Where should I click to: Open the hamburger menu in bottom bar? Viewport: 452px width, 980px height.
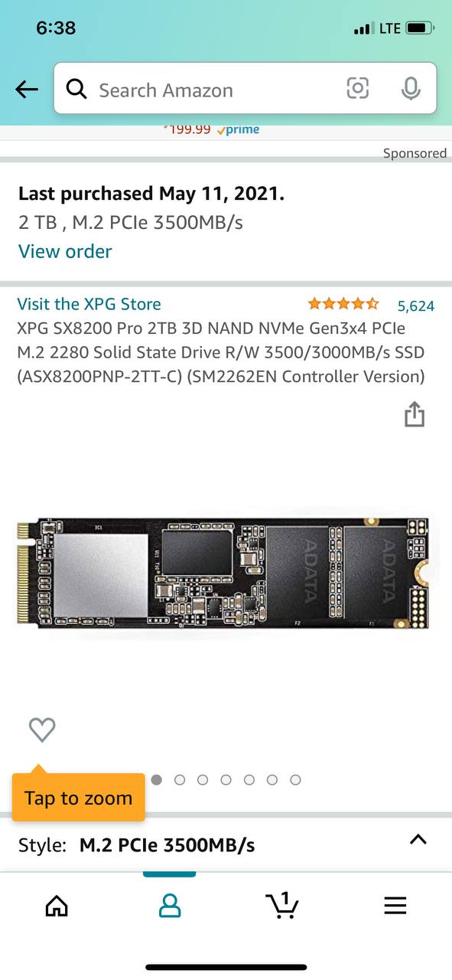pyautogui.click(x=395, y=906)
